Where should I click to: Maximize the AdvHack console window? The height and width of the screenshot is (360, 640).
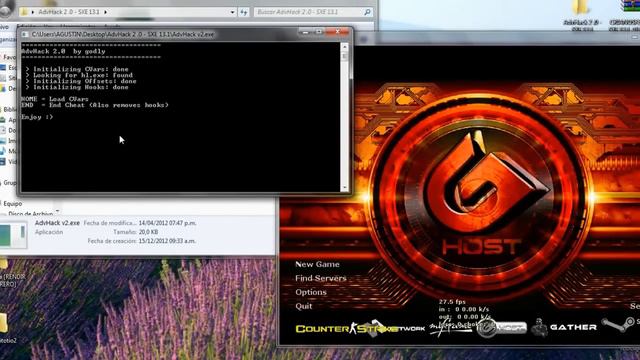[x=319, y=32]
